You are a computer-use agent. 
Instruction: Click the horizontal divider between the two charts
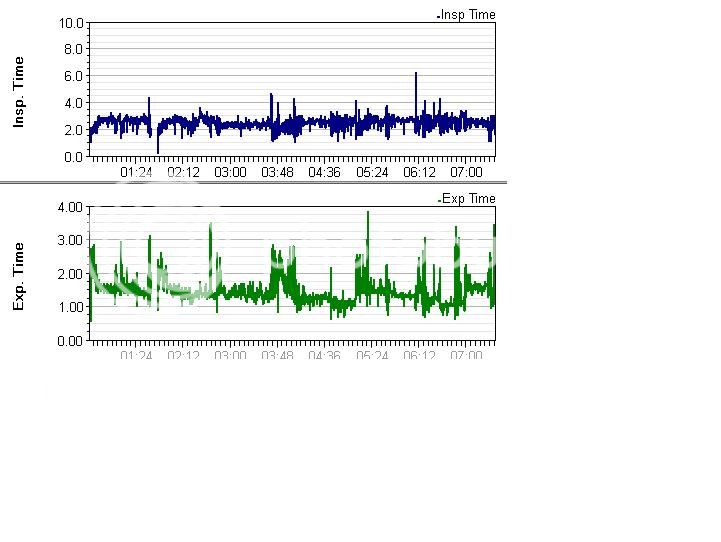pos(253,183)
